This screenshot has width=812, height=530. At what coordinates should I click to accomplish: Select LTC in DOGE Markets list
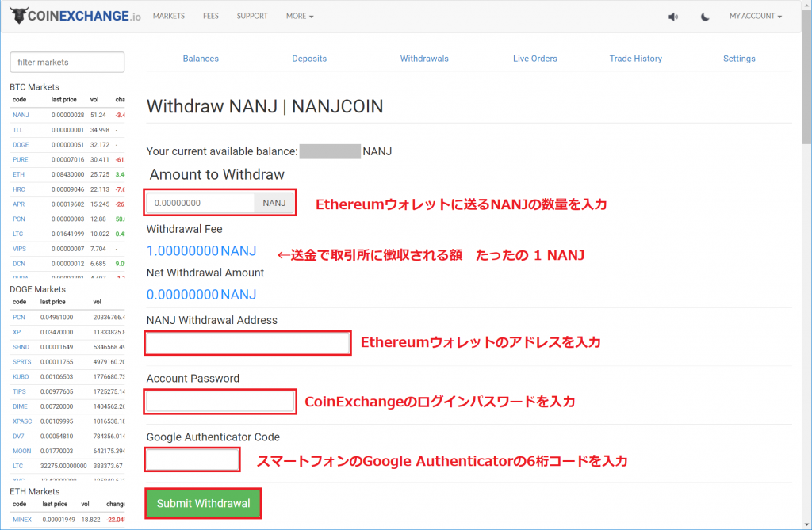click(17, 466)
